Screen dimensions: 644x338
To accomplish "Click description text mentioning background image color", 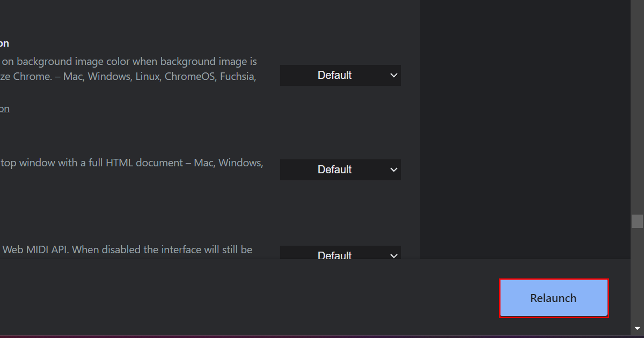I will [x=129, y=62].
